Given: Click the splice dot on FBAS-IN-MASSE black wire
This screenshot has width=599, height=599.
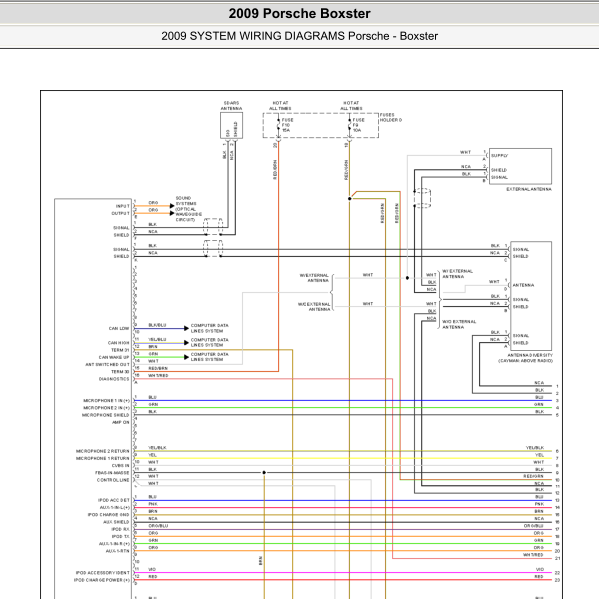Looking at the screenshot, I should click(x=264, y=473).
